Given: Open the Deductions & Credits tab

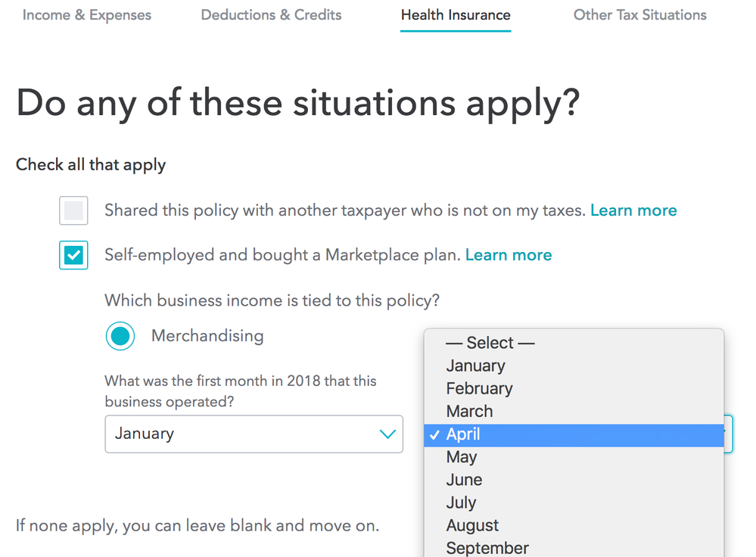Looking at the screenshot, I should [x=271, y=14].
